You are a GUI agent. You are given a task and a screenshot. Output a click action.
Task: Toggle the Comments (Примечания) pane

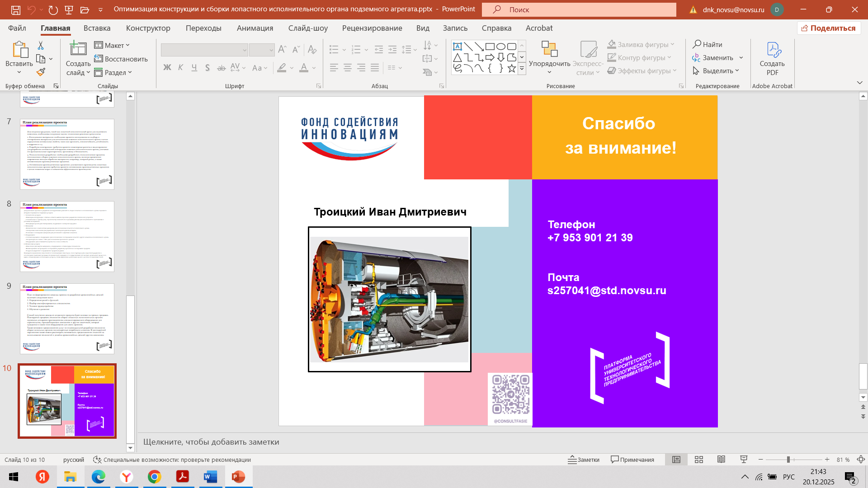click(x=632, y=460)
